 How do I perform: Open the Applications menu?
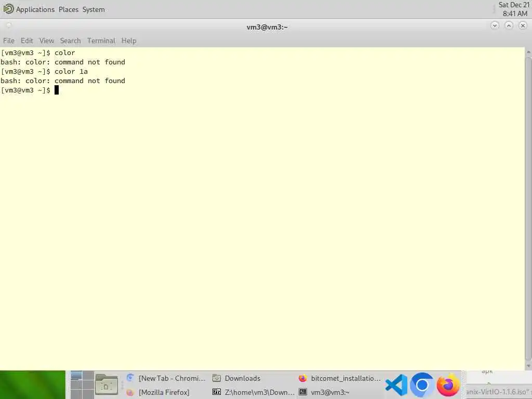coord(35,9)
